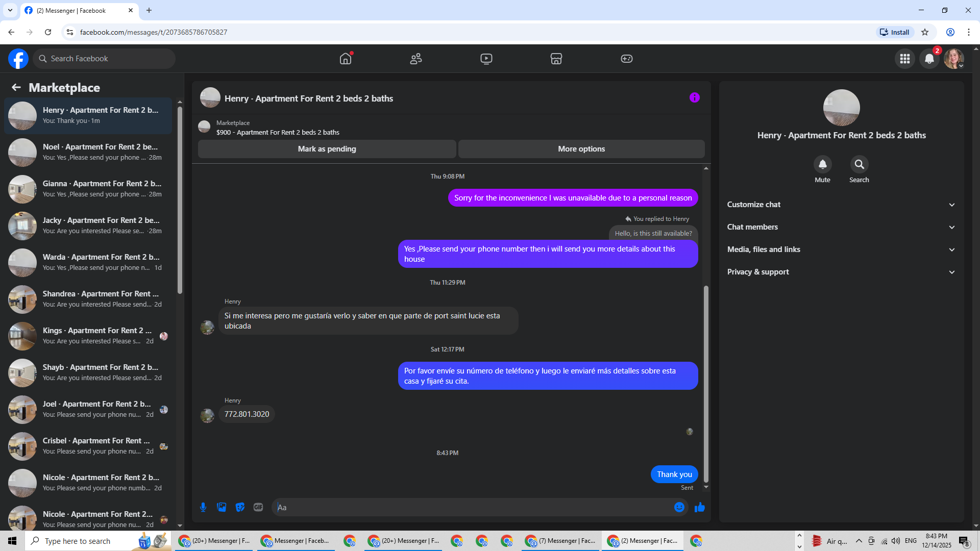Open the emoji picker in composer
Screen dimensions: 980x551
point(679,507)
